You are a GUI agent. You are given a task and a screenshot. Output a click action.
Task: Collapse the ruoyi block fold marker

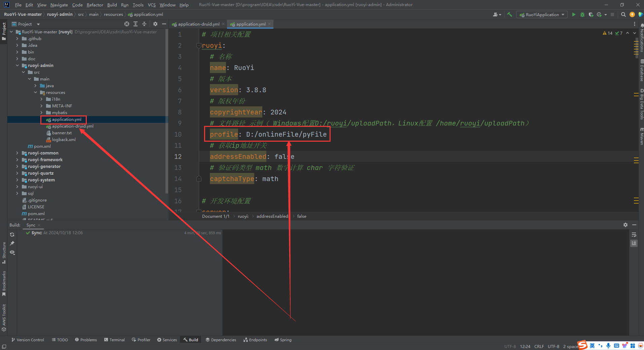click(x=199, y=46)
